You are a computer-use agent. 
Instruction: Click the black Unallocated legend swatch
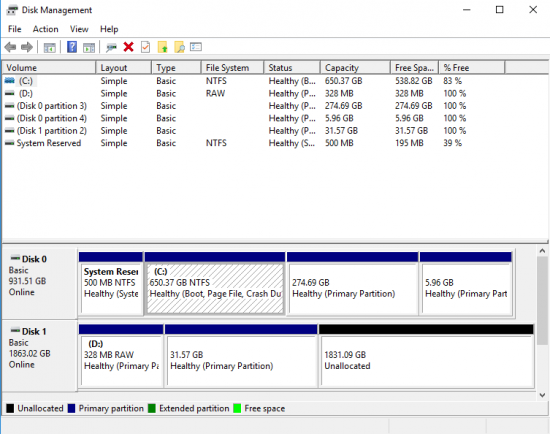[x=10, y=408]
